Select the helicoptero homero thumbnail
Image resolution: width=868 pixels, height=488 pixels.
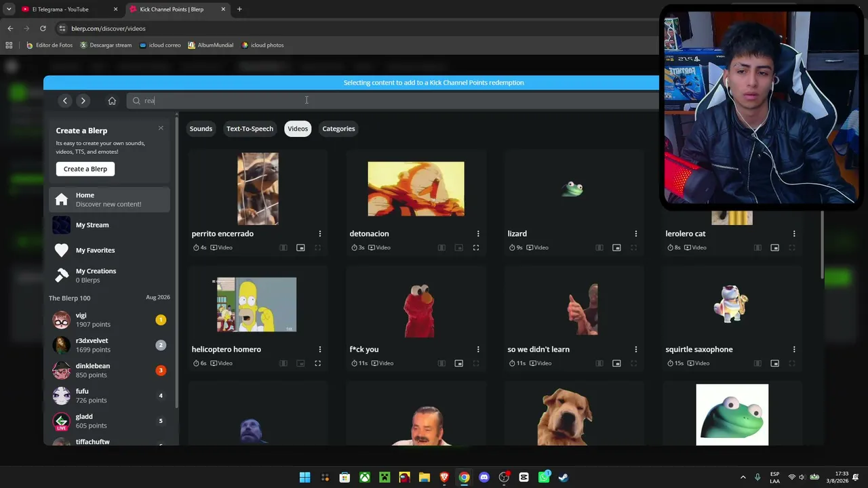[256, 304]
